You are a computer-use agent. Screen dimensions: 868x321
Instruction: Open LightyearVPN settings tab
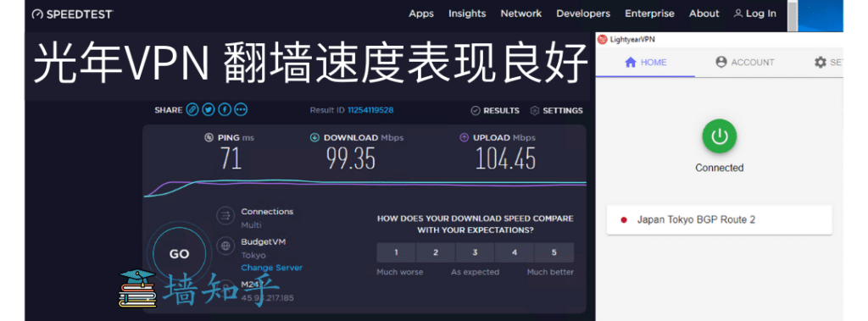(x=828, y=63)
